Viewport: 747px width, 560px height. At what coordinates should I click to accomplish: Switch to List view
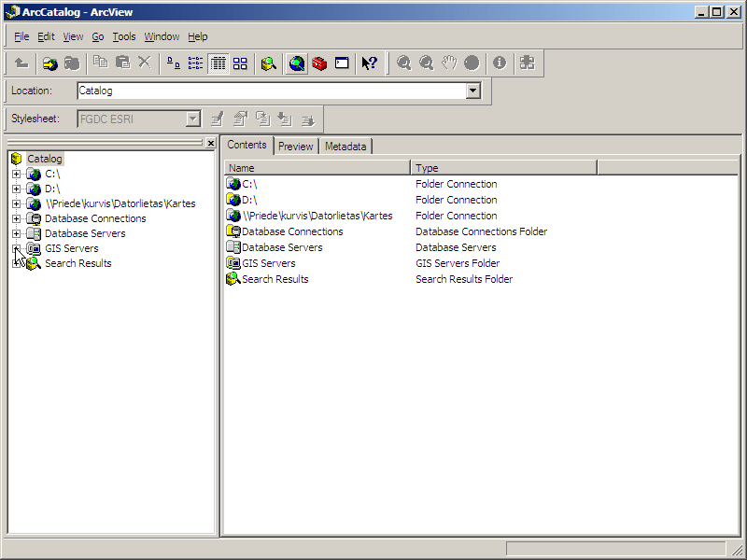pyautogui.click(x=195, y=63)
